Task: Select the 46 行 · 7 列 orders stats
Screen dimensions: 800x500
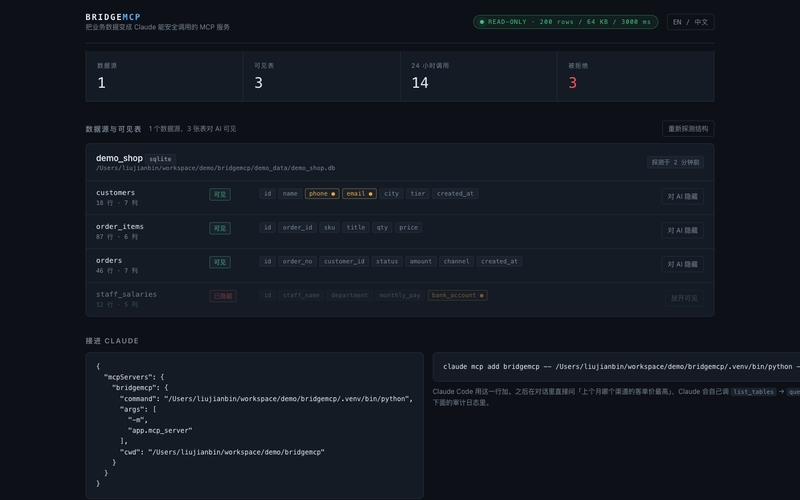Action: 117,270
